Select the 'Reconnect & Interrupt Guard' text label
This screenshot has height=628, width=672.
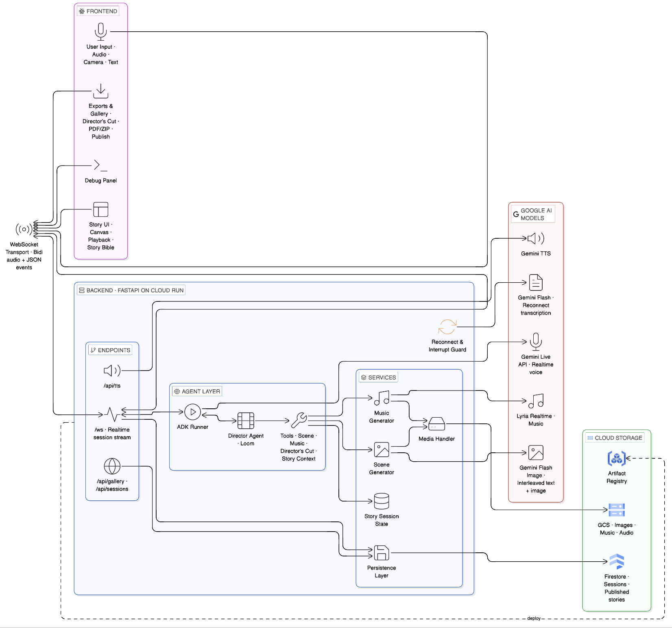(447, 346)
